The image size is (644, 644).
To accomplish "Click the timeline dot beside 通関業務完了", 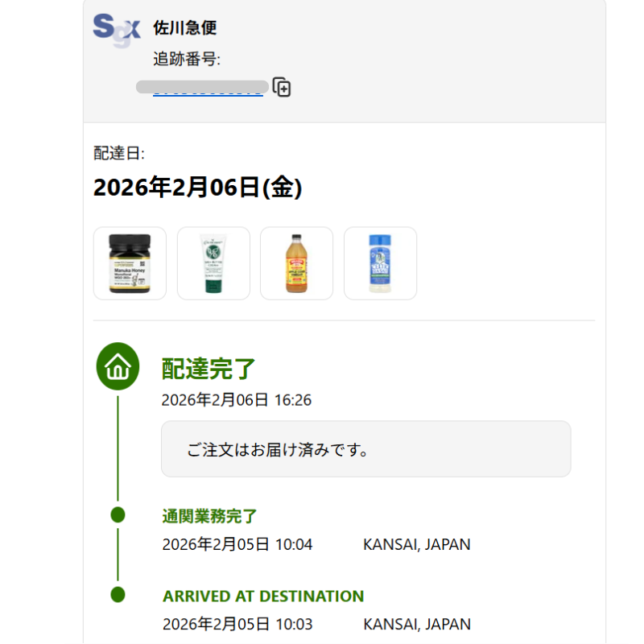I will pyautogui.click(x=118, y=515).
